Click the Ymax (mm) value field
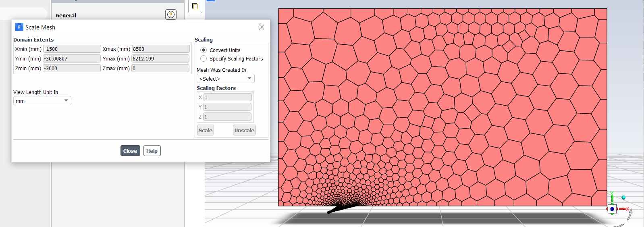 point(160,58)
